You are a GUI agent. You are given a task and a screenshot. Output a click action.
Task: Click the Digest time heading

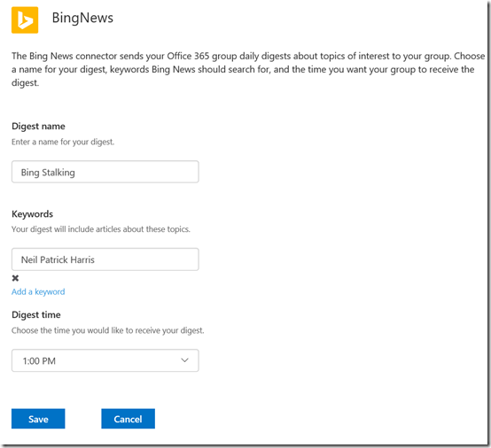click(36, 314)
